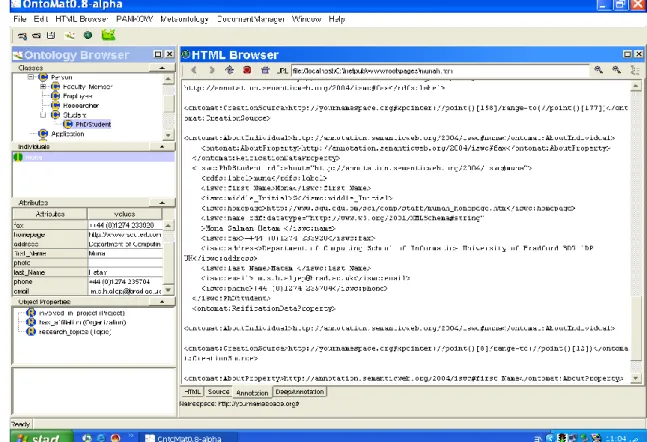Click the second main toolbar plug icon
The image size is (647, 442).
[x=37, y=35]
